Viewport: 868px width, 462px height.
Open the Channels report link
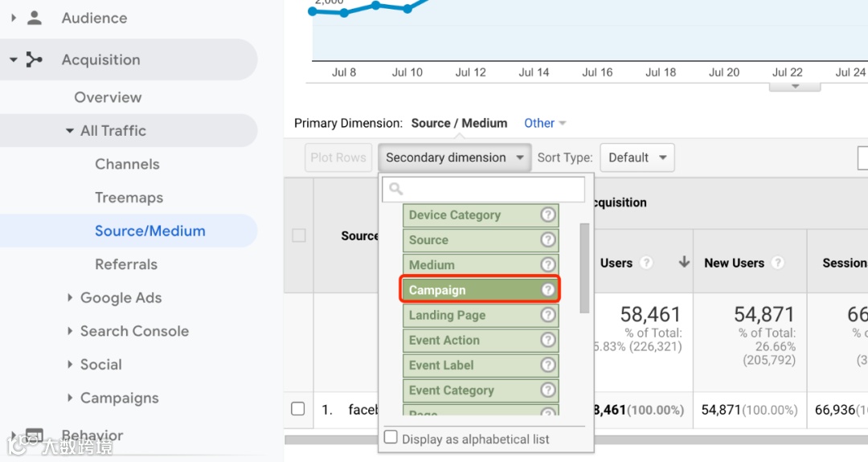click(127, 164)
